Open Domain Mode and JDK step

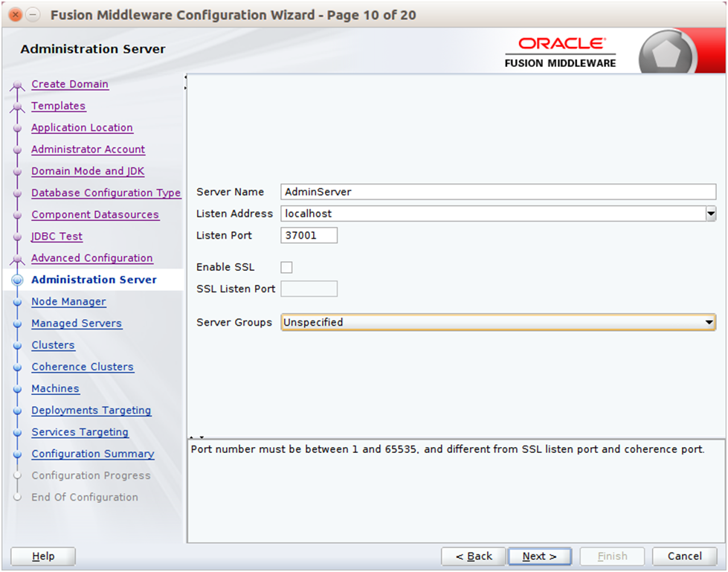click(x=88, y=171)
